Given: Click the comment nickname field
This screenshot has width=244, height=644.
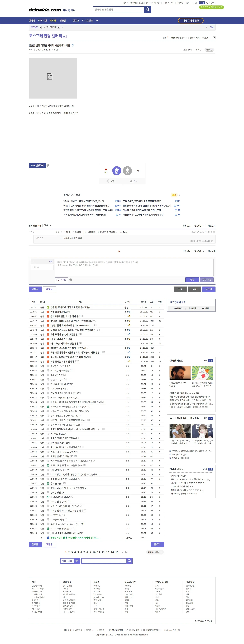Looking at the screenshot, I should 42,262.
